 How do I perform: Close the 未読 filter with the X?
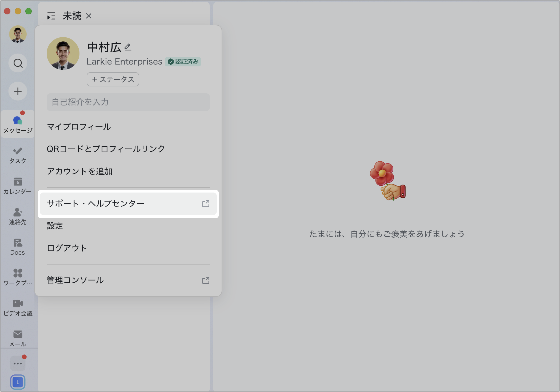pyautogui.click(x=89, y=16)
